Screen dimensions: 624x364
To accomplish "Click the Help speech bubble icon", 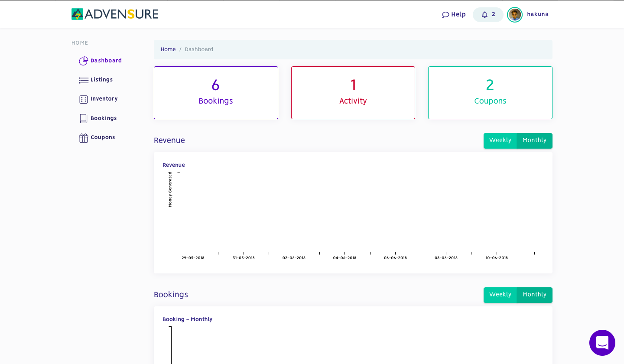I will click(x=445, y=15).
